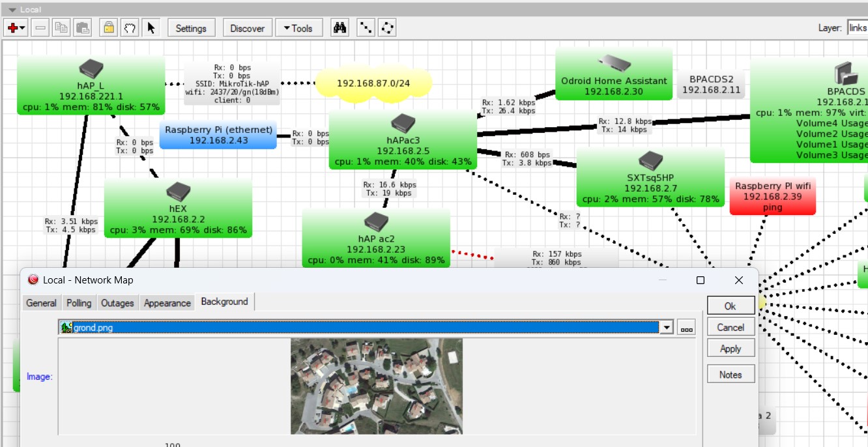Click the grond.png file name field

[x=358, y=327]
